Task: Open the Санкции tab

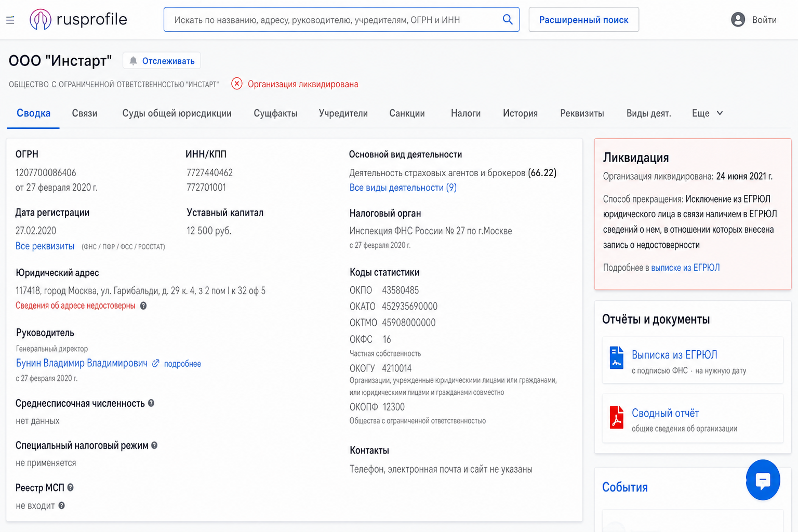Action: [x=407, y=113]
